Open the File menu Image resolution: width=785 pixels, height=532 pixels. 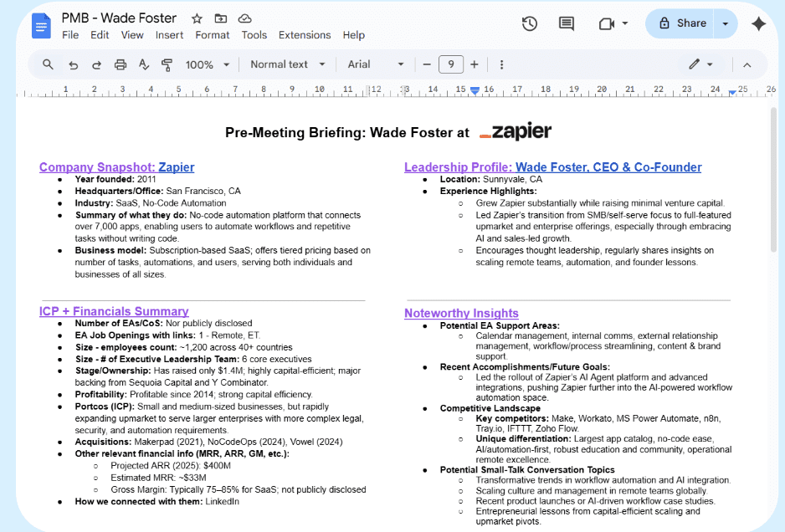coord(70,35)
